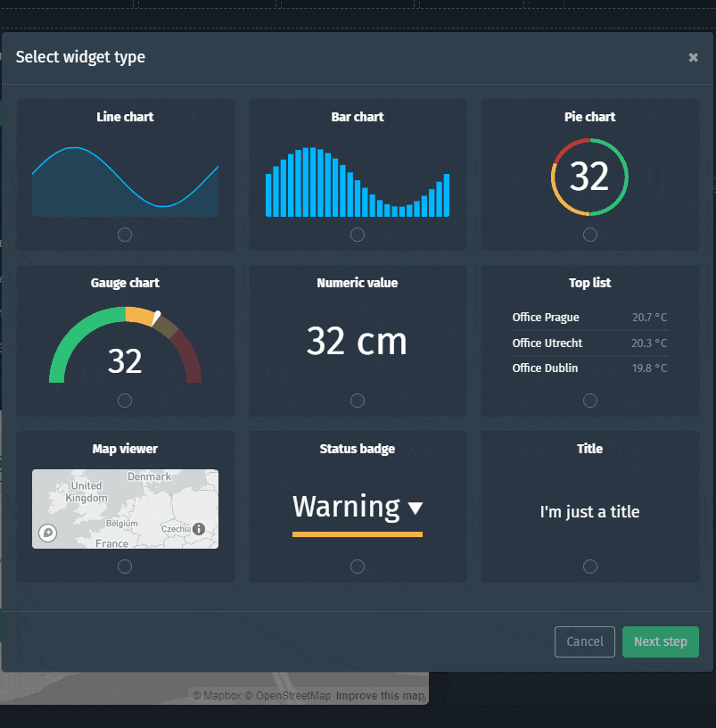716x728 pixels.
Task: Select the Pie chart radio button
Action: (590, 235)
